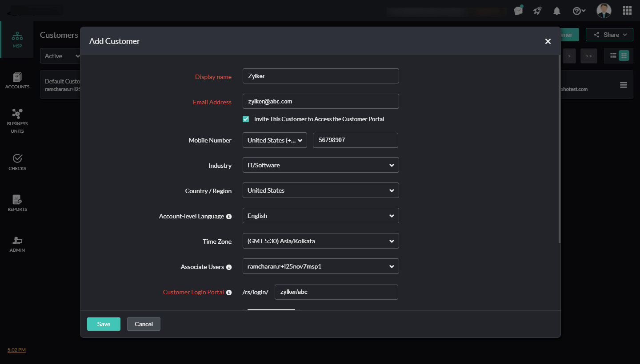
Task: Open the Time Zone dropdown
Action: click(x=320, y=241)
